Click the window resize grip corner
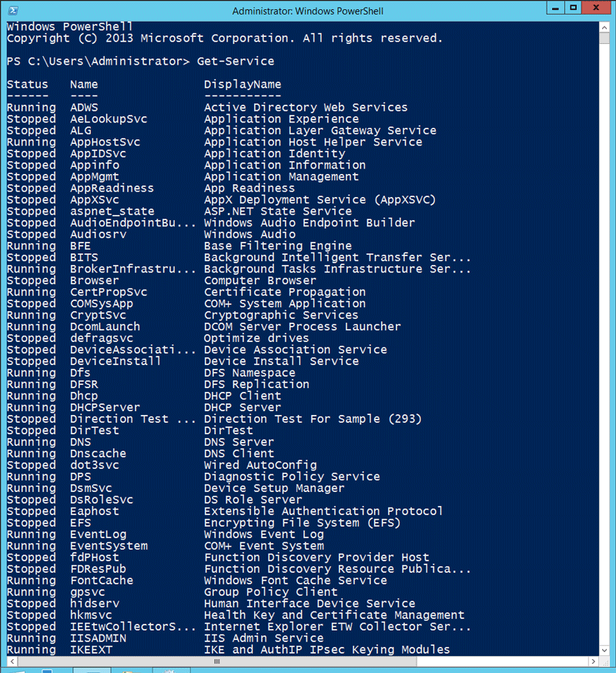This screenshot has height=673, width=616. (604, 661)
